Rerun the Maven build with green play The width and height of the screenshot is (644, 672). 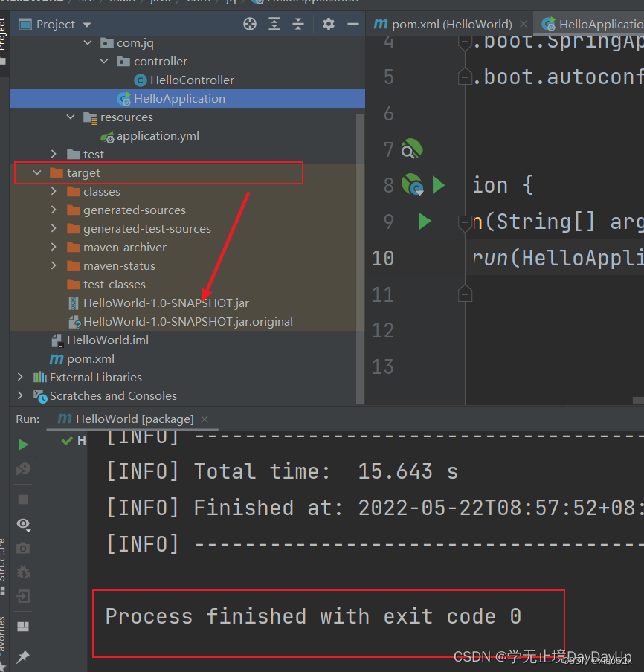coord(23,445)
